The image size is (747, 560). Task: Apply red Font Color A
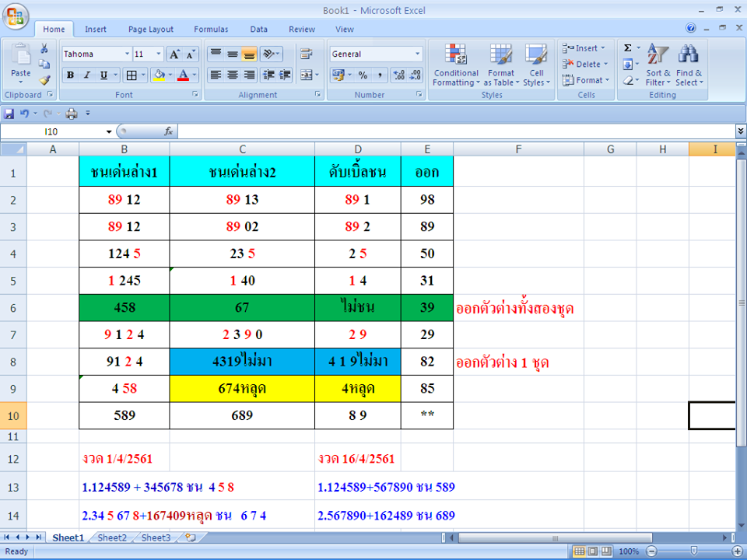pyautogui.click(x=183, y=75)
